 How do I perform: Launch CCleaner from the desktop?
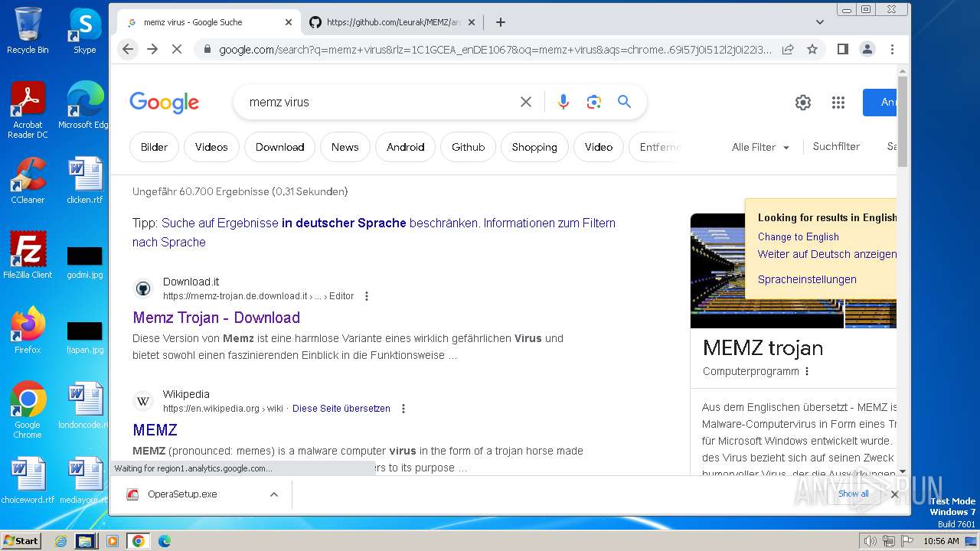tap(28, 181)
